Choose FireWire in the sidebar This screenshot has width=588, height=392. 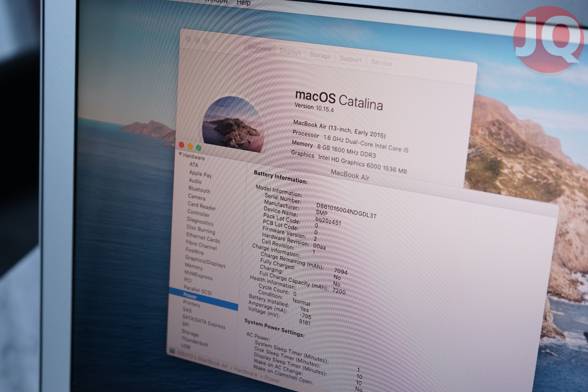coord(194,251)
